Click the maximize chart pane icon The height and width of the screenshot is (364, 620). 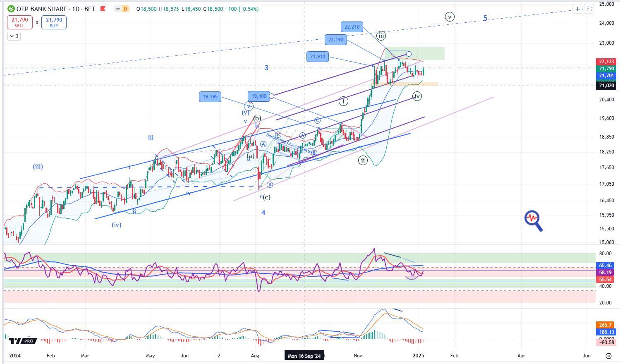[x=589, y=9]
